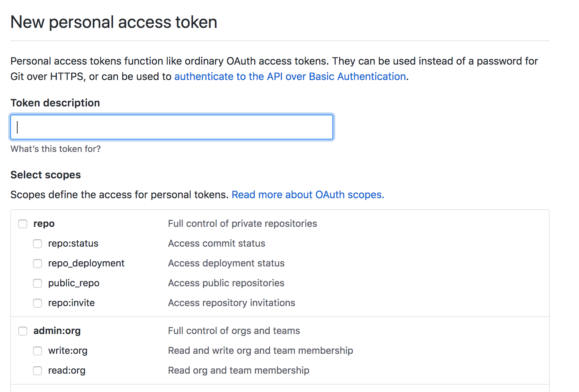This screenshot has height=392, width=579.
Task: Click the New personal access token heading
Action: point(114,22)
